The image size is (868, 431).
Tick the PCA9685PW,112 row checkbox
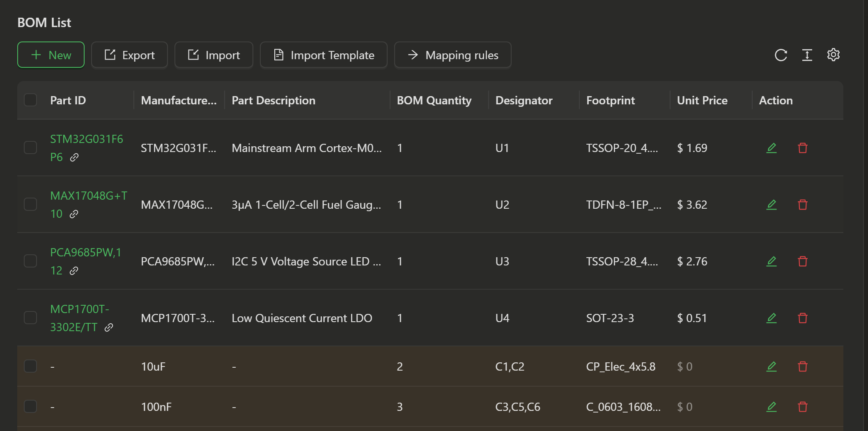[30, 261]
